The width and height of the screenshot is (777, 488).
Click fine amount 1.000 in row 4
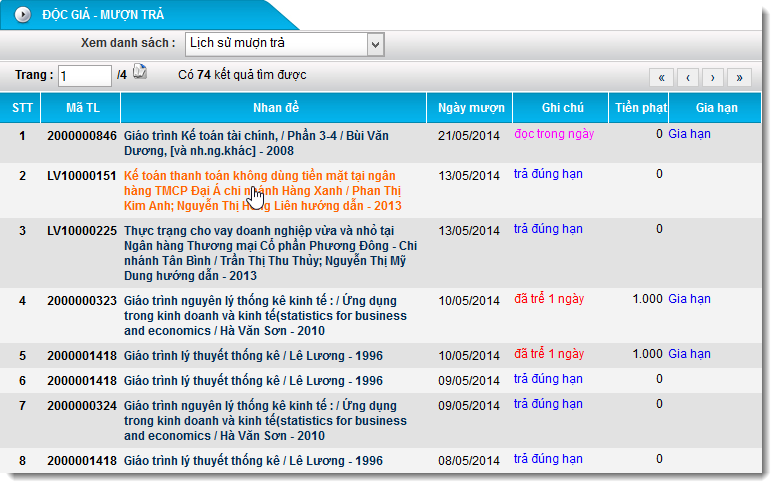tap(648, 299)
